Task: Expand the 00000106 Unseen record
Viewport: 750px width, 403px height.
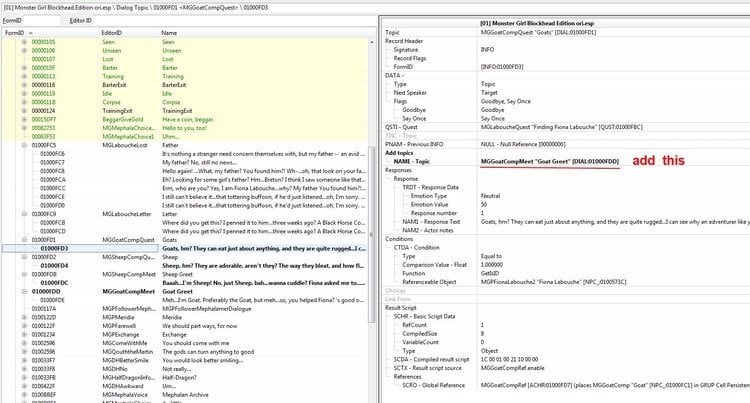Action: click(x=24, y=51)
